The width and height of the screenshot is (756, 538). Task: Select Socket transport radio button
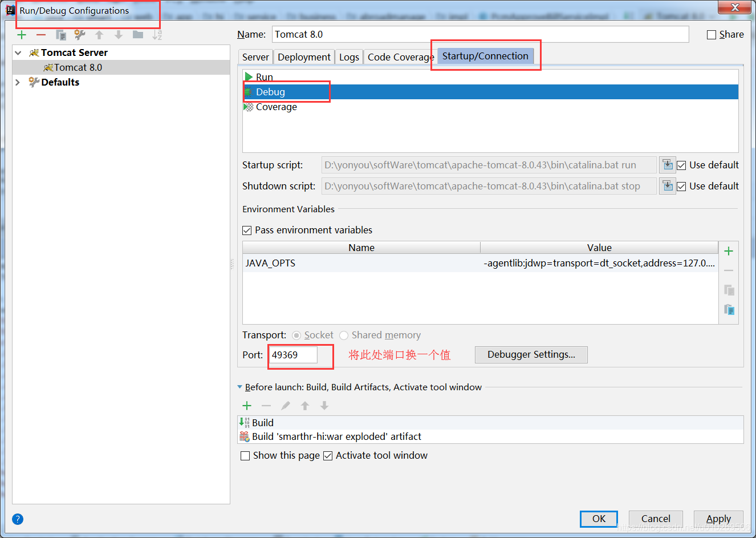296,335
